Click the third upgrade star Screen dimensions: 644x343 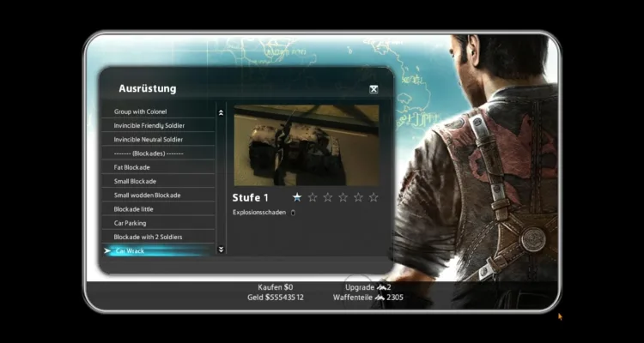tap(328, 197)
